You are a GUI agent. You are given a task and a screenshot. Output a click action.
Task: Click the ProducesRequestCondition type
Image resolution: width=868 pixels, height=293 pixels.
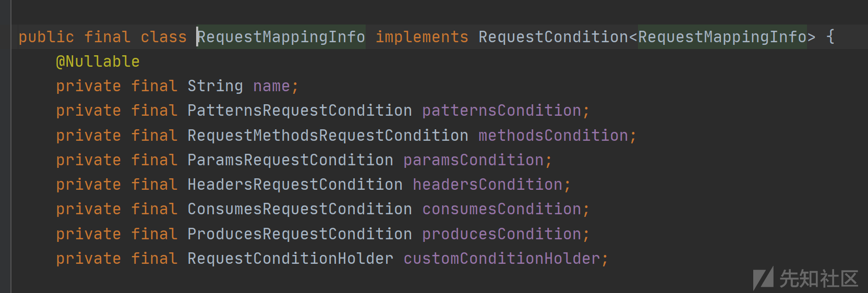[300, 234]
